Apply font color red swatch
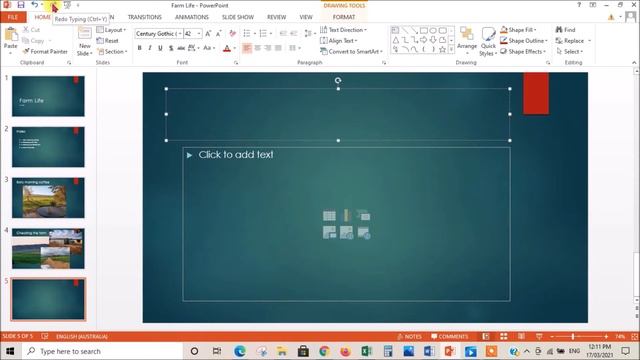 [x=227, y=49]
